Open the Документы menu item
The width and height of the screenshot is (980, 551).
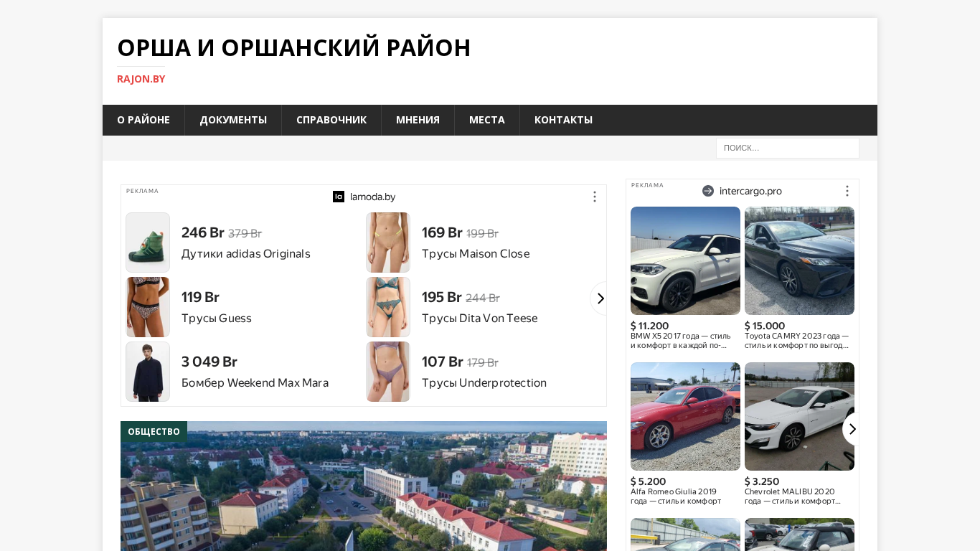[233, 120]
